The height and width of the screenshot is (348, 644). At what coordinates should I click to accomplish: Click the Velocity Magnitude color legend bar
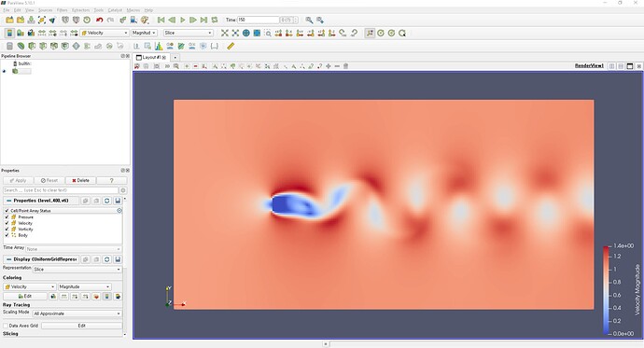click(607, 290)
